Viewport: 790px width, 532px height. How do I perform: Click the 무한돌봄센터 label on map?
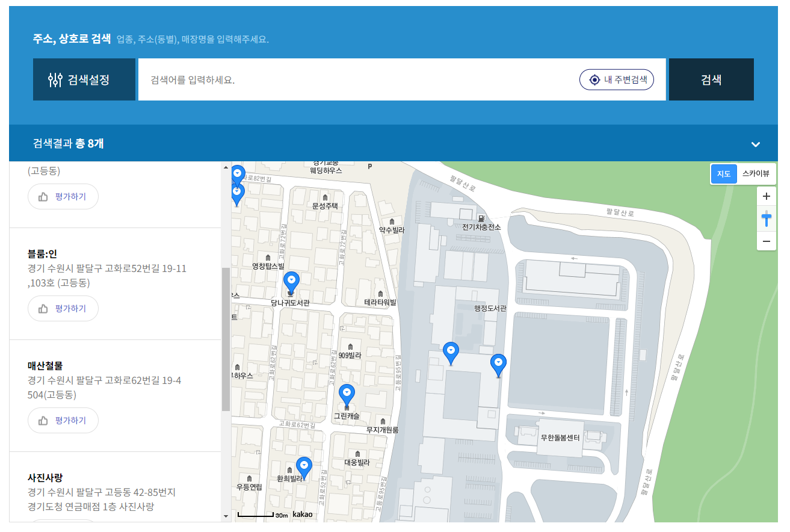(x=560, y=438)
